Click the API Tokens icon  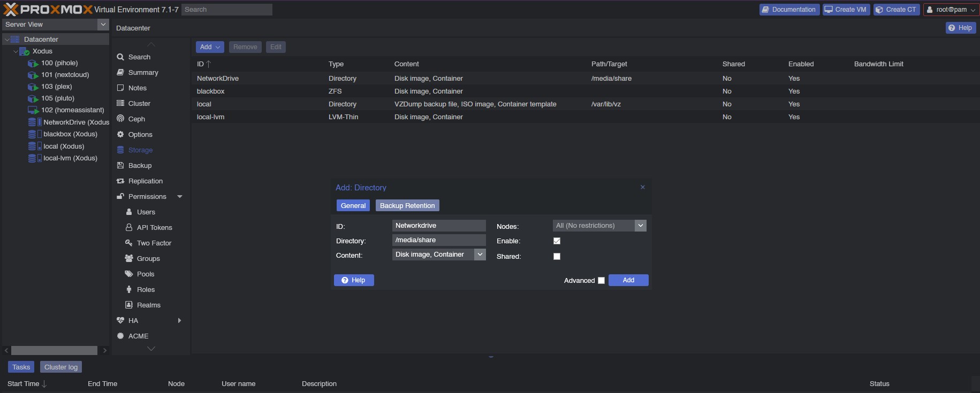click(x=129, y=227)
